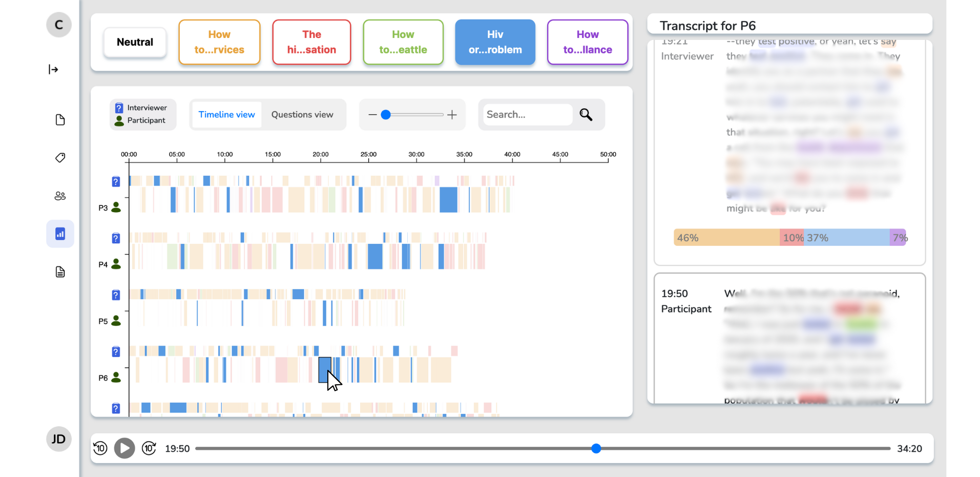Image resolution: width=980 pixels, height=477 pixels.
Task: Play the interview audio
Action: 124,448
